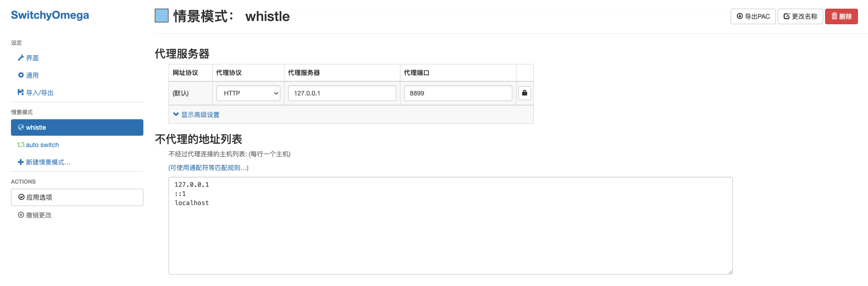Click the localhost line in bypass list
868x286 pixels.
(192, 203)
